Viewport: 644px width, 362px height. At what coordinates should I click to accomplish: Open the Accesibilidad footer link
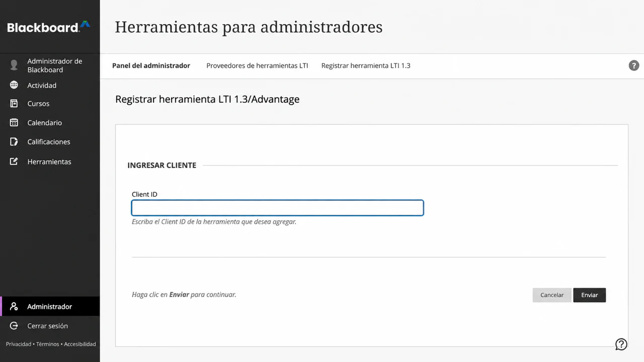[80, 344]
